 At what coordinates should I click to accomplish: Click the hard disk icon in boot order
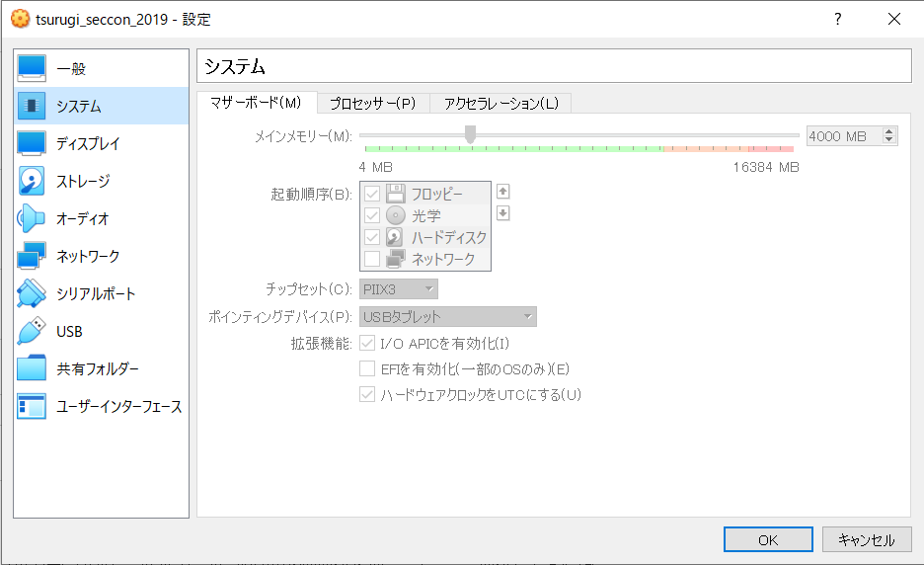click(396, 237)
